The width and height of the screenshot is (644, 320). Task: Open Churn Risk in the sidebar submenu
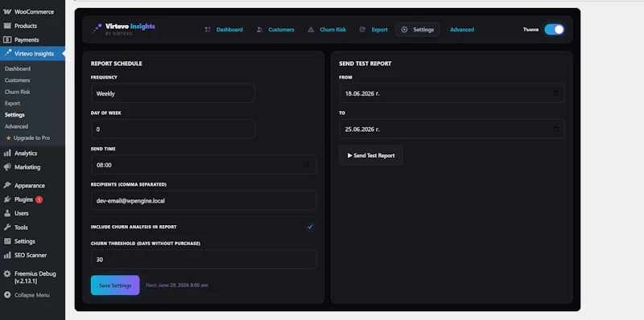[x=17, y=92]
